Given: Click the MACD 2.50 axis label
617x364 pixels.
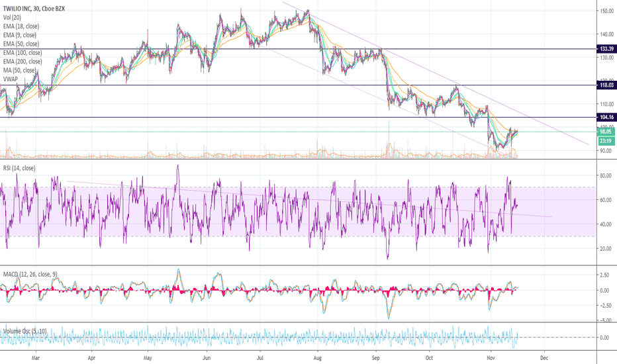Looking at the screenshot, I should click(604, 275).
